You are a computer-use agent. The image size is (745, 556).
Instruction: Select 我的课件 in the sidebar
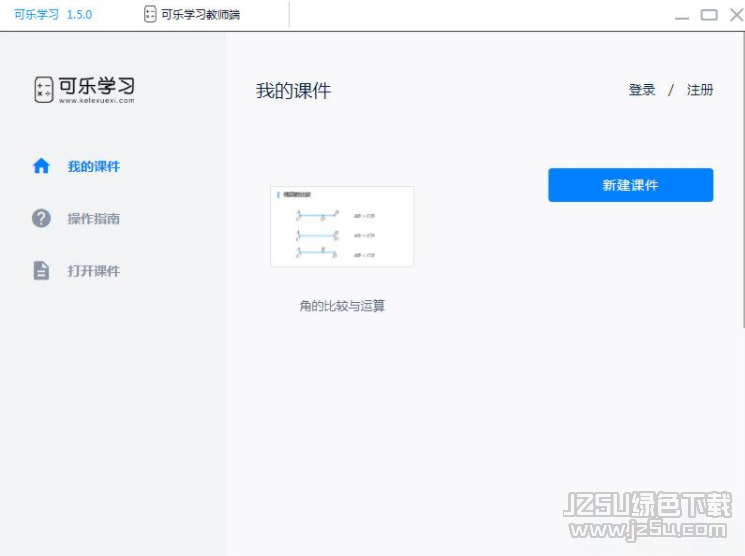point(94,166)
